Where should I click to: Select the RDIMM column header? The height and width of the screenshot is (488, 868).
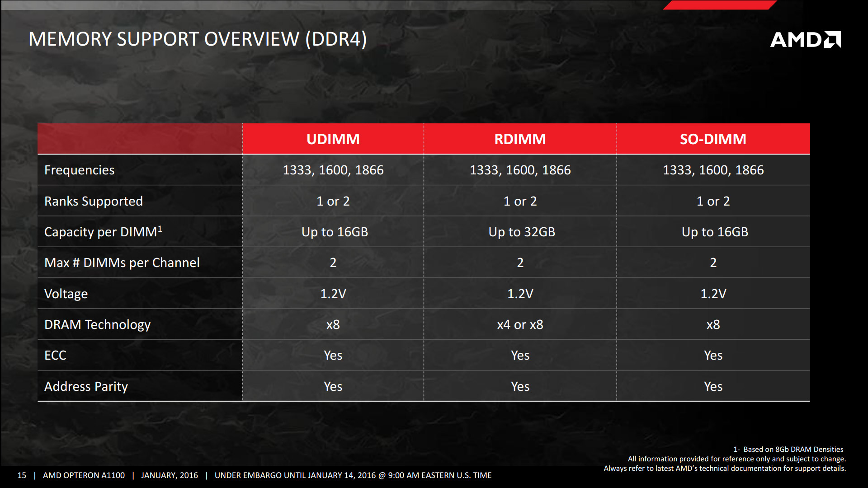[520, 139]
